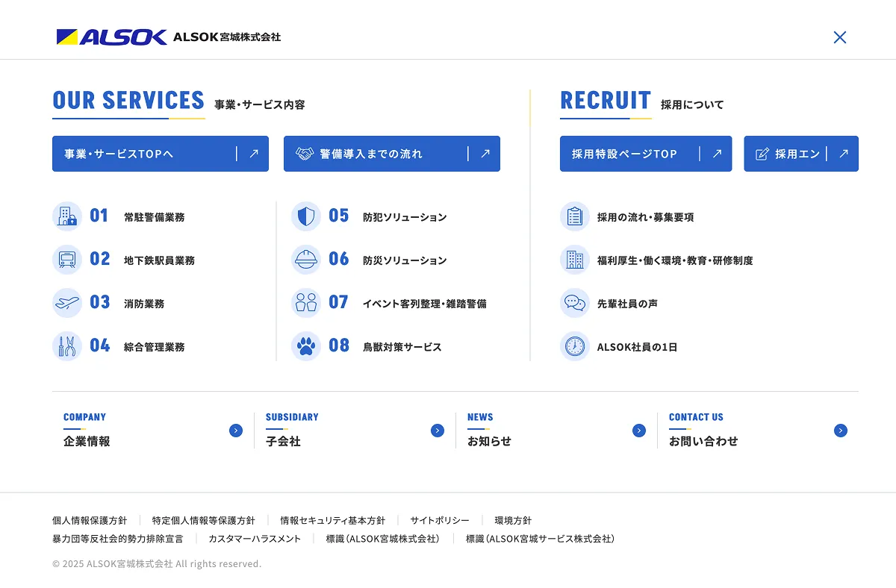The height and width of the screenshot is (588, 896).
Task: Click the ALSOK宮城株式会社 header text
Action: click(227, 37)
